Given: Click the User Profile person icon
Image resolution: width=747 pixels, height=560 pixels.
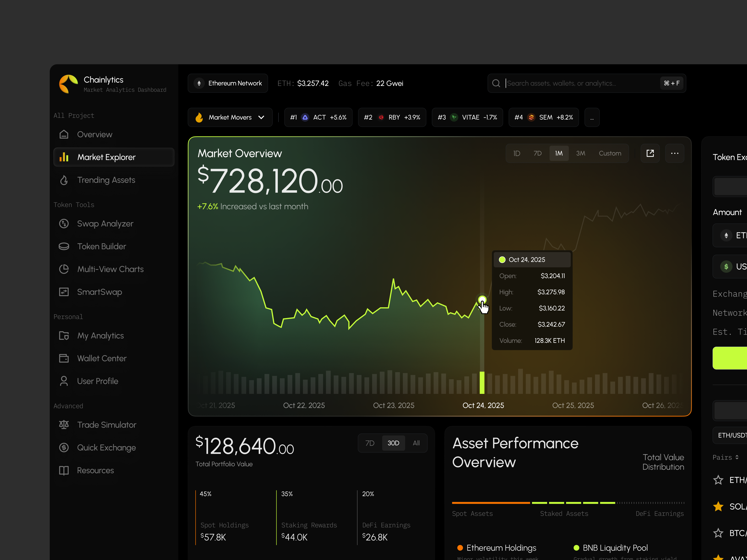Looking at the screenshot, I should click(64, 381).
